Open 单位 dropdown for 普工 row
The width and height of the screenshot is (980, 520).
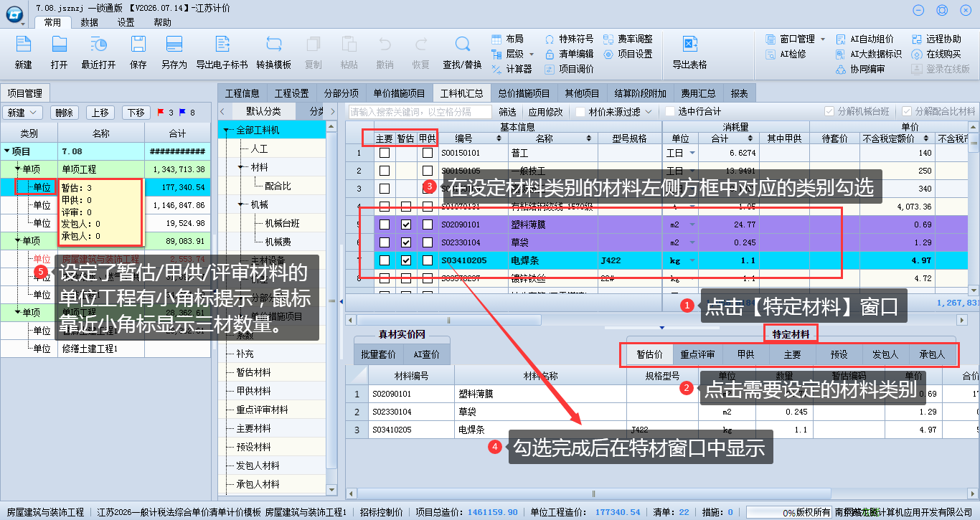click(692, 153)
